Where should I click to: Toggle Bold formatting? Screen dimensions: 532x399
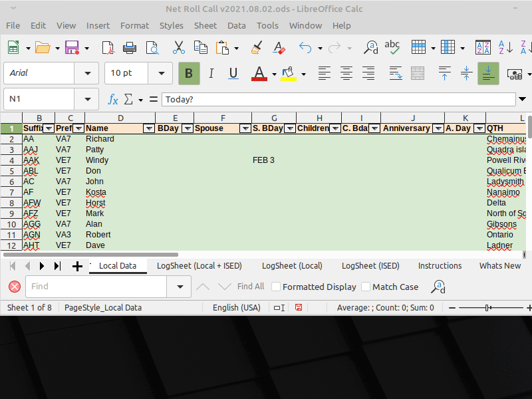point(189,73)
